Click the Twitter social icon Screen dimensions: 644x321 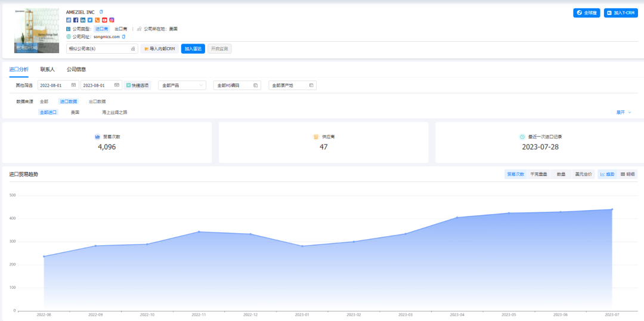point(90,20)
